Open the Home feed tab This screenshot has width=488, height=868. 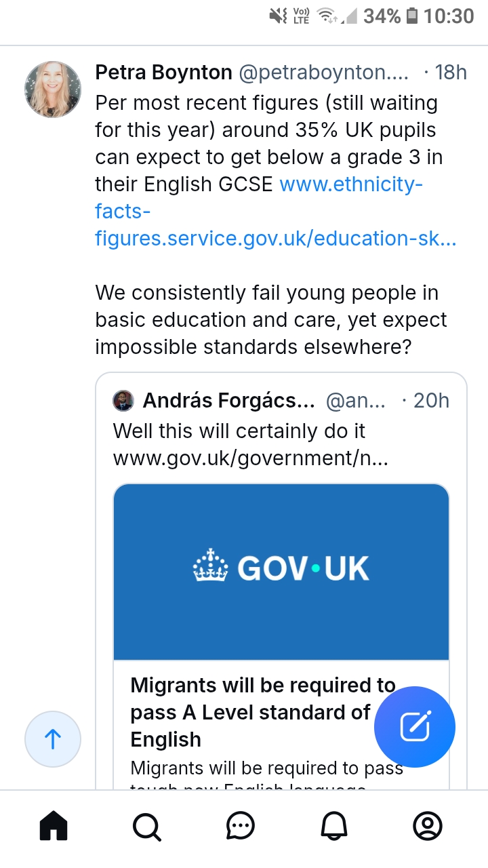pos(54,826)
